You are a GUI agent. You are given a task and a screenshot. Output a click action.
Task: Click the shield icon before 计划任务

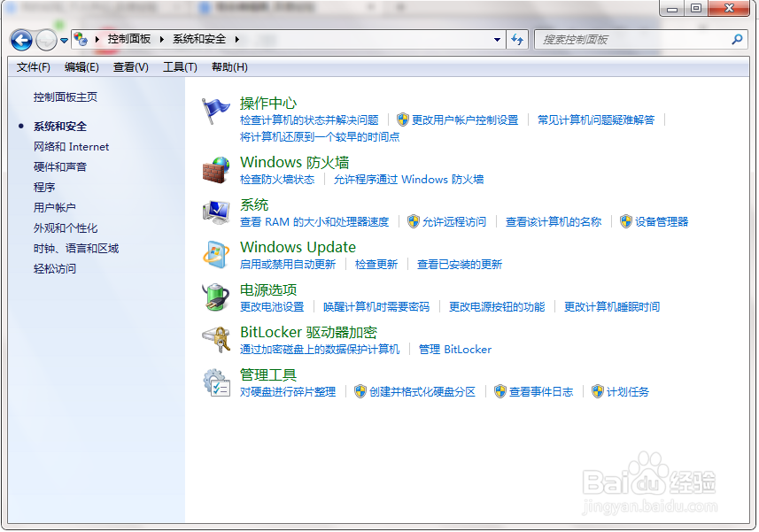click(598, 391)
